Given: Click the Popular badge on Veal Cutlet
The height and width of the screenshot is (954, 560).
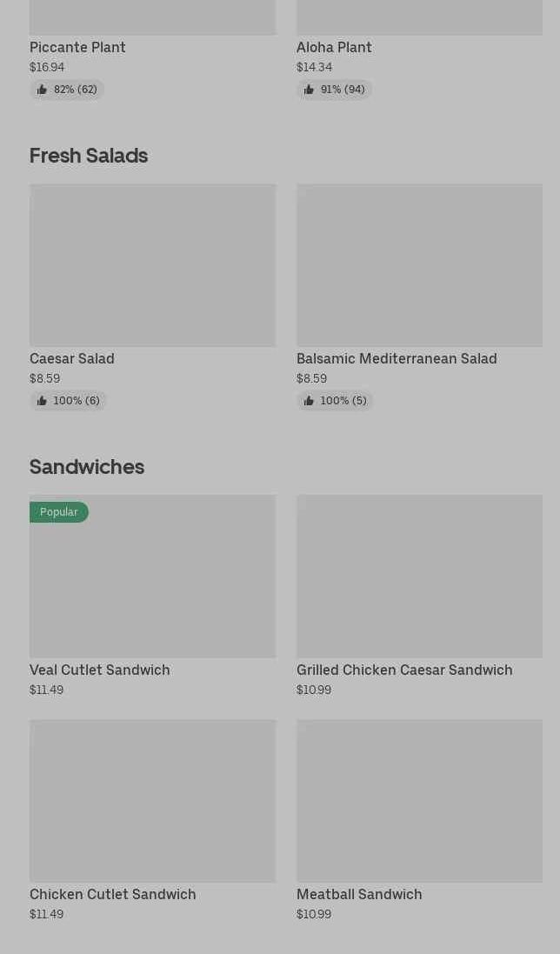Looking at the screenshot, I should [x=59, y=512].
